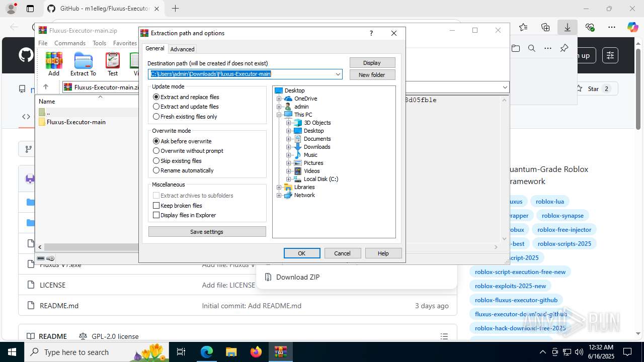Screen dimensions: 644x362
Task: Select Fresh existing files only
Action: pyautogui.click(x=185, y=117)
